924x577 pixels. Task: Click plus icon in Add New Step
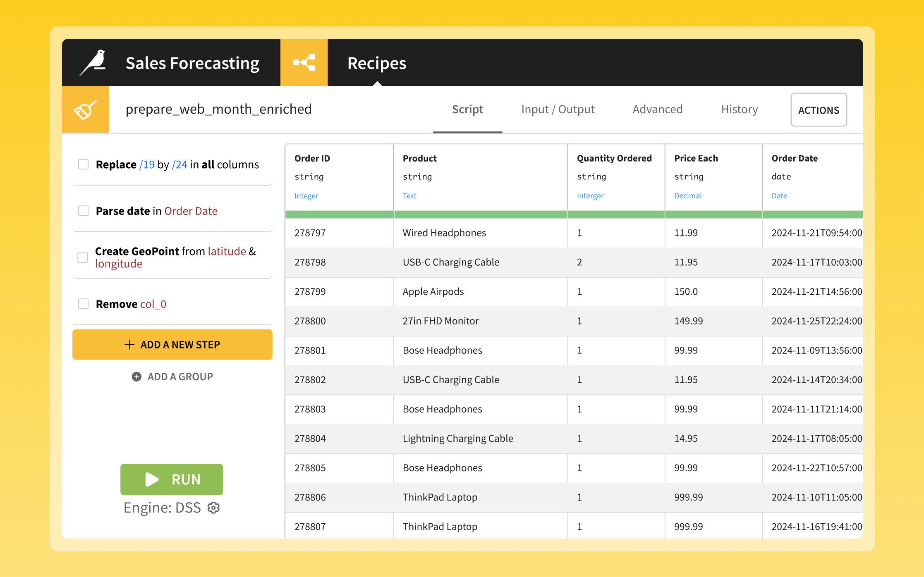click(129, 345)
